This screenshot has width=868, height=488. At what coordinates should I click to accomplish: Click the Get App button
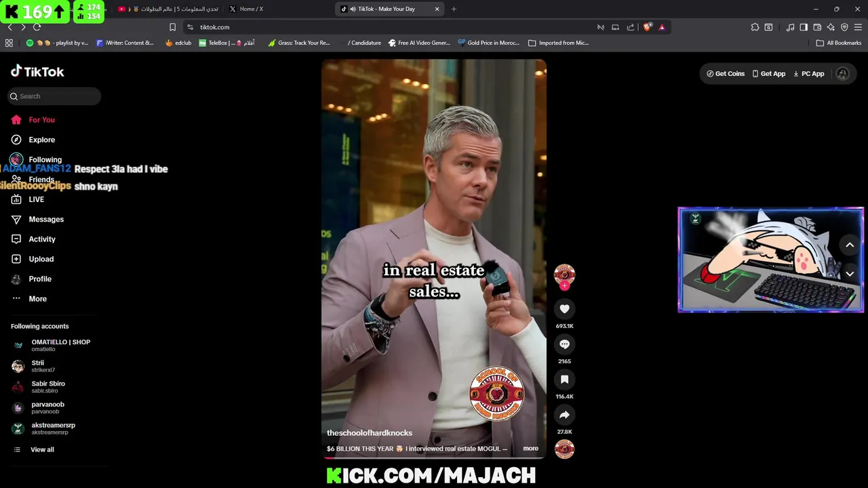768,74
